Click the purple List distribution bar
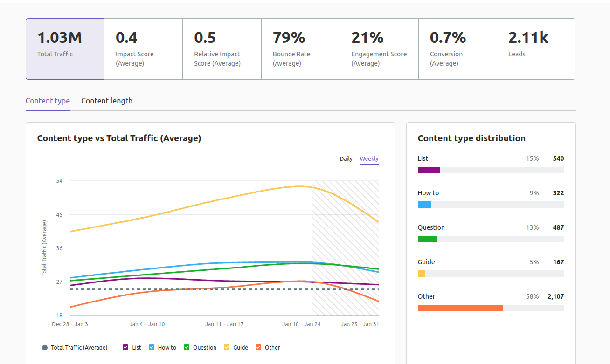 (429, 170)
